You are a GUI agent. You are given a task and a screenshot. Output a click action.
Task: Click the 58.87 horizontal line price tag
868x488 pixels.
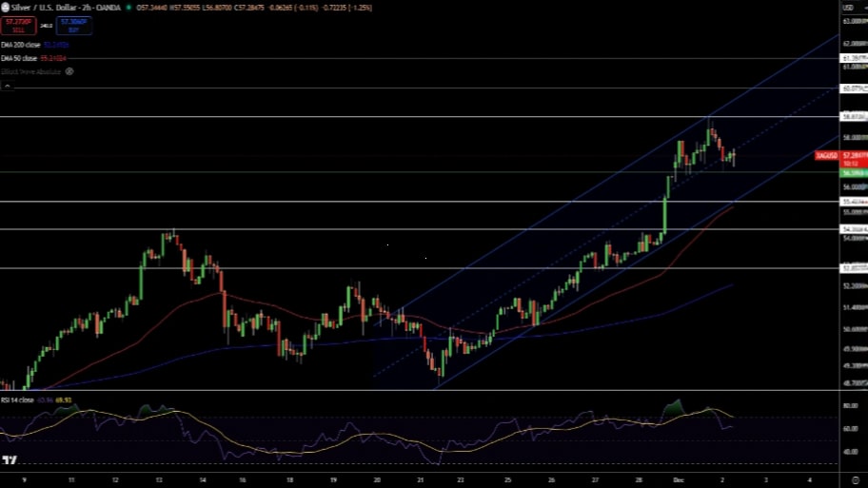pyautogui.click(x=853, y=117)
